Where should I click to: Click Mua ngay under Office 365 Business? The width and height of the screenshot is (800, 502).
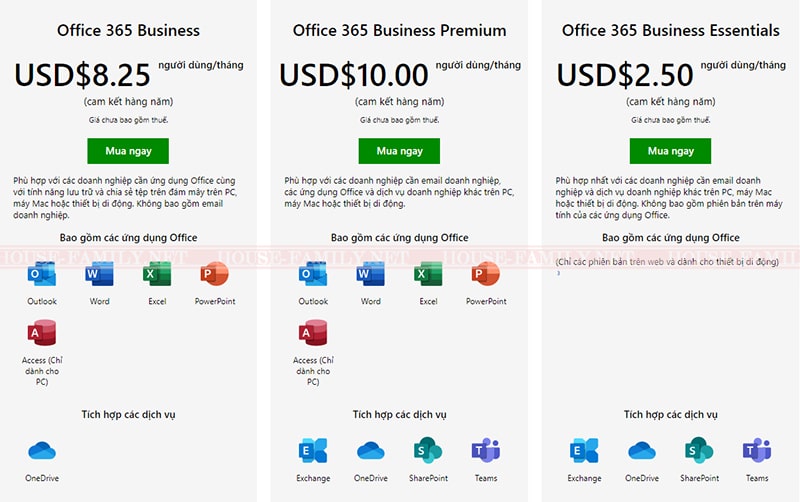pos(128,151)
